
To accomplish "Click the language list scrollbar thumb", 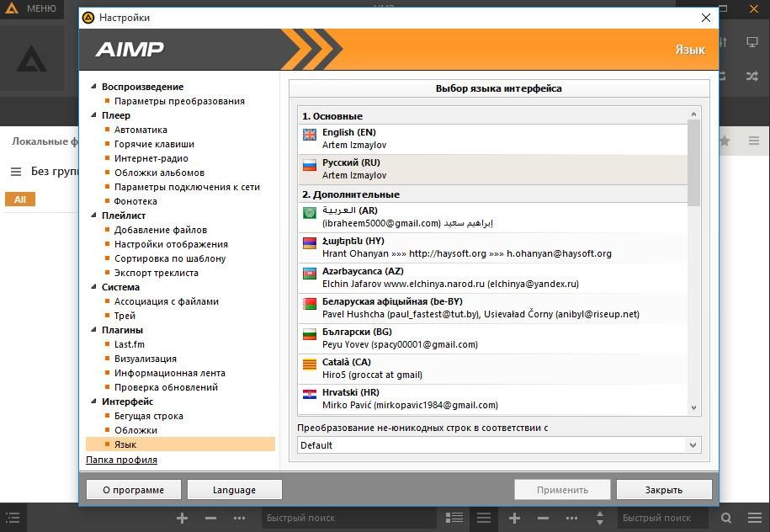I will point(693,163).
